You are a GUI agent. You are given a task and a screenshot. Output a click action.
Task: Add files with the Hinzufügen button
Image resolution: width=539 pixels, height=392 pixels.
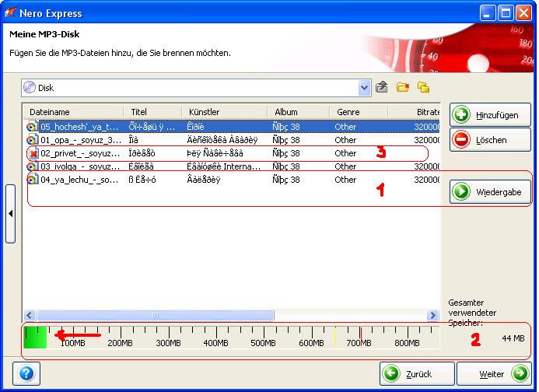[490, 115]
